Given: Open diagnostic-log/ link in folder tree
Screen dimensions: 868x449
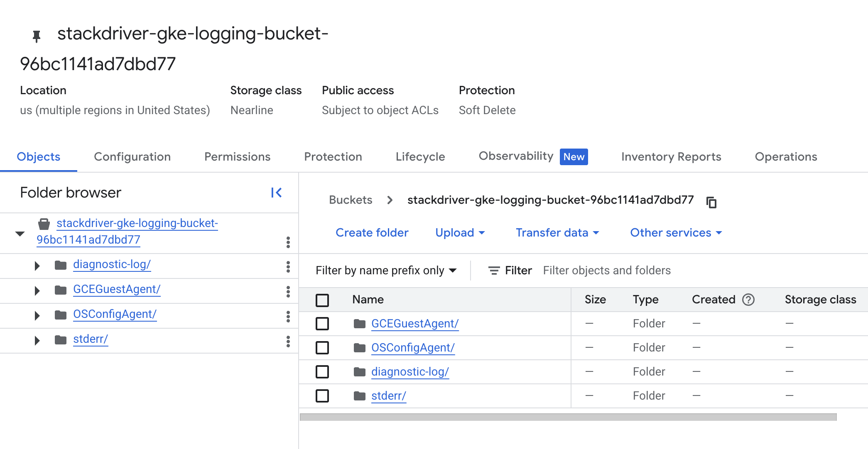Looking at the screenshot, I should (112, 264).
